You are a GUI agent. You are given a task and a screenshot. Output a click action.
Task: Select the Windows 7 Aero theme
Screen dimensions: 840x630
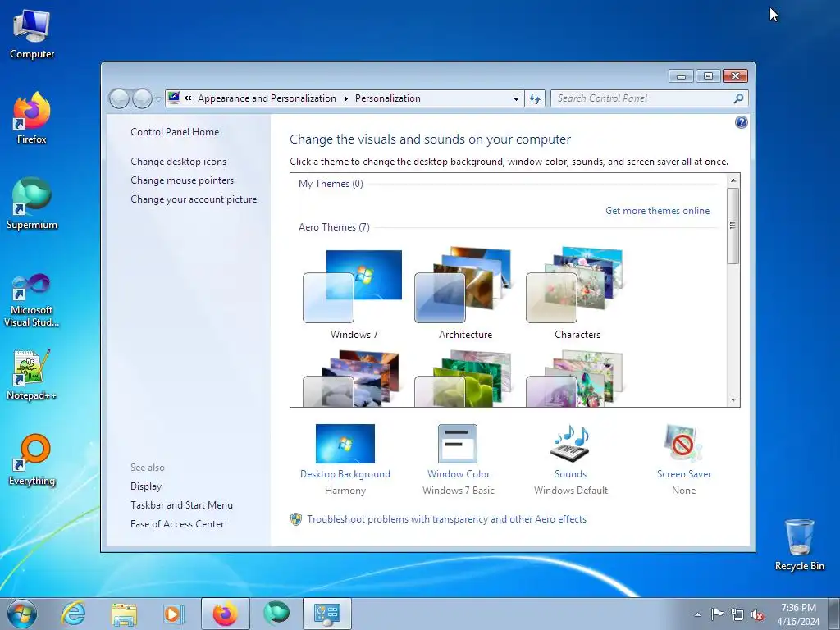click(x=354, y=294)
